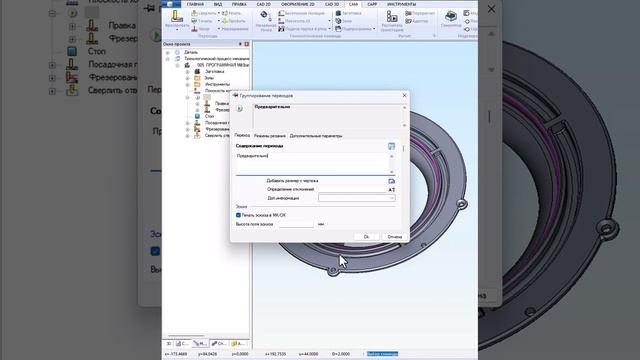Viewport: 640px width, 360px height.
Task: Collapse the Технологический процесс tree node
Action: pyautogui.click(x=167, y=59)
